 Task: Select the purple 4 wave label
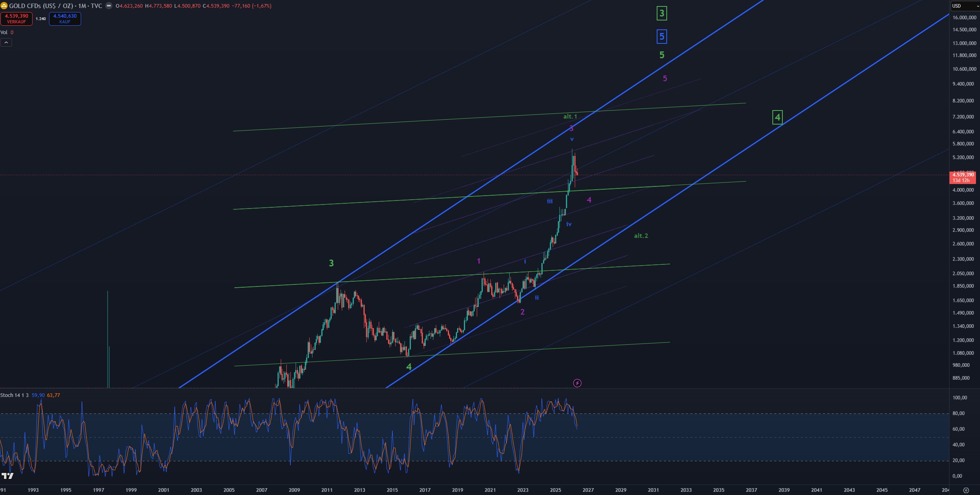coord(589,200)
